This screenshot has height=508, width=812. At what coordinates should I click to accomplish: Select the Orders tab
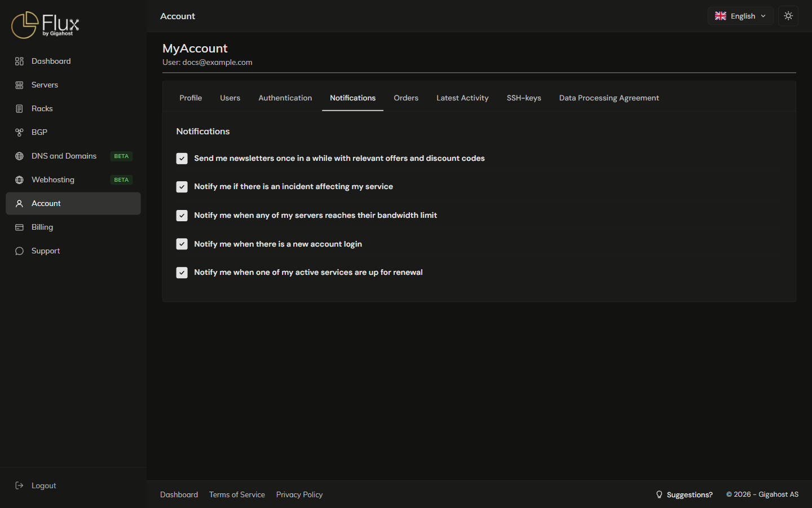pyautogui.click(x=406, y=98)
